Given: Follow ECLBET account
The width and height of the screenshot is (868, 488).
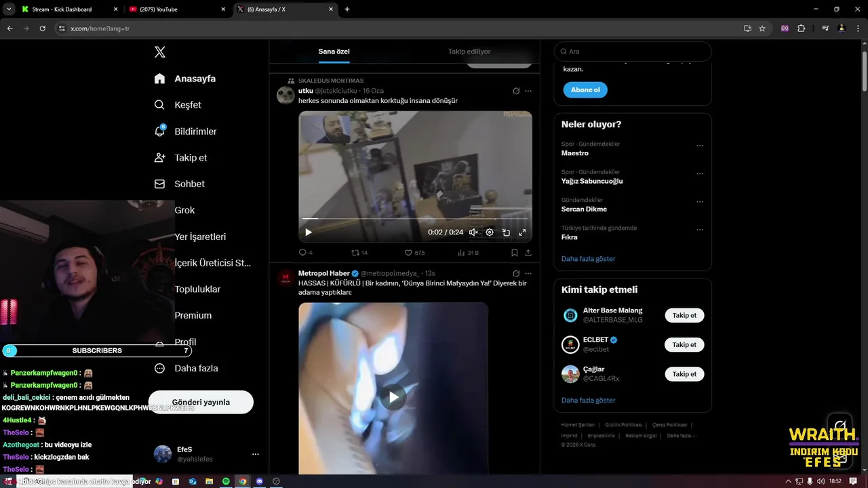Looking at the screenshot, I should (x=684, y=345).
